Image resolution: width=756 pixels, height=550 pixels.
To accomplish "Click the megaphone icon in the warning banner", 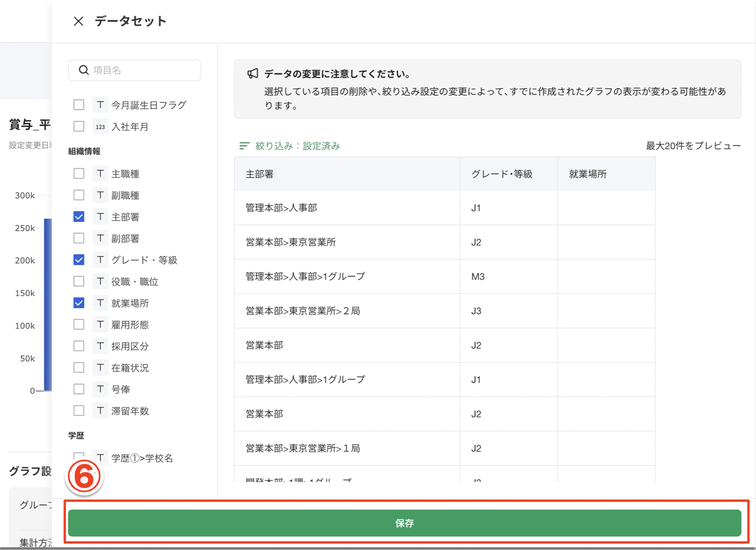I will pyautogui.click(x=252, y=74).
